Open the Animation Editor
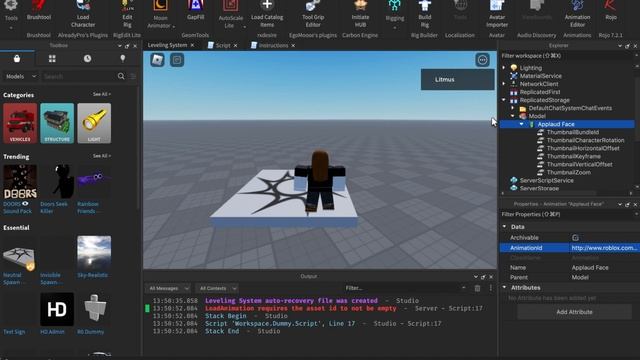This screenshot has width=640, height=360. pyautogui.click(x=577, y=13)
